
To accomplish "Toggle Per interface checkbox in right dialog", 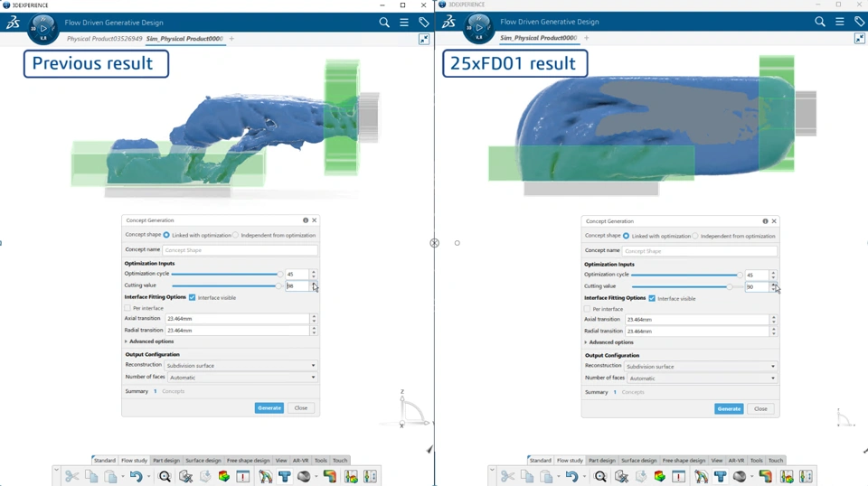I will [x=588, y=309].
